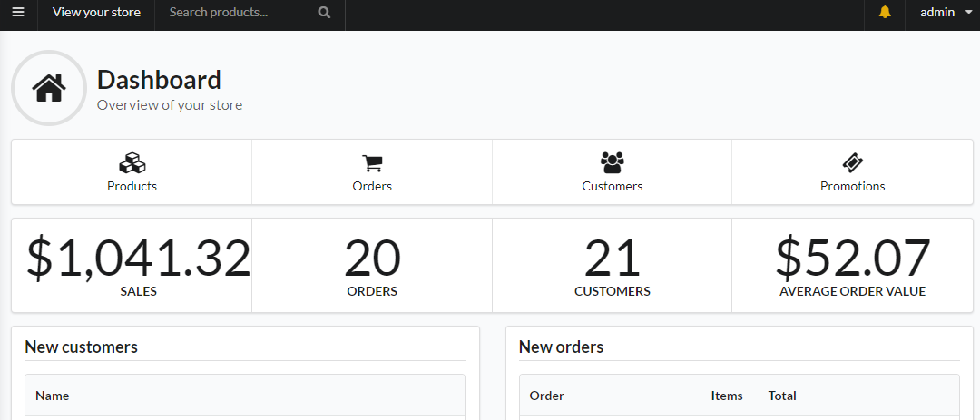The width and height of the screenshot is (980, 420).
Task: Click the AVERAGE ORDER VALUE label
Action: click(852, 291)
